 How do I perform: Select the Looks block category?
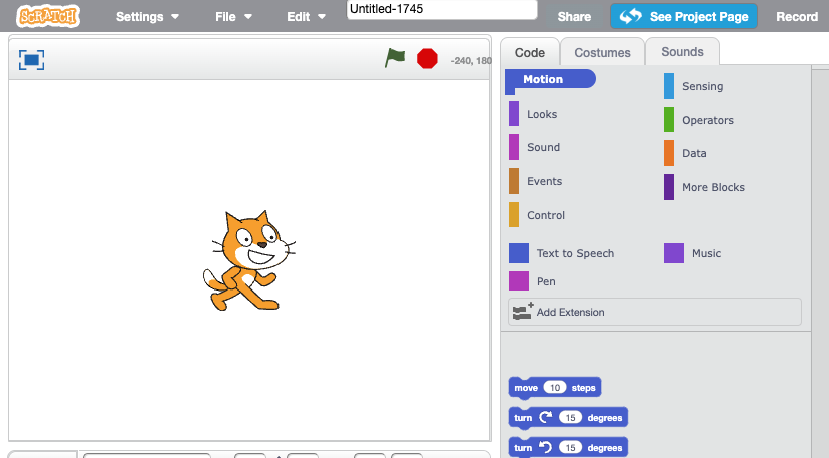(533, 114)
